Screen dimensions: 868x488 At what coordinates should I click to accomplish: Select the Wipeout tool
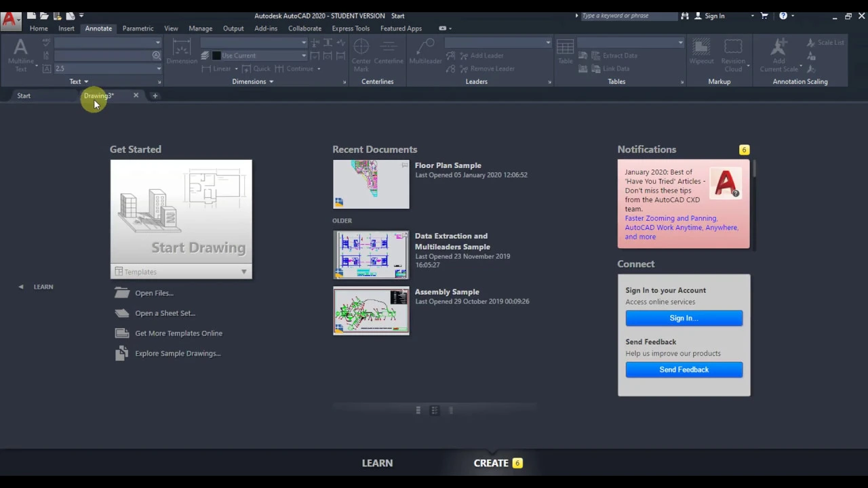tap(701, 52)
